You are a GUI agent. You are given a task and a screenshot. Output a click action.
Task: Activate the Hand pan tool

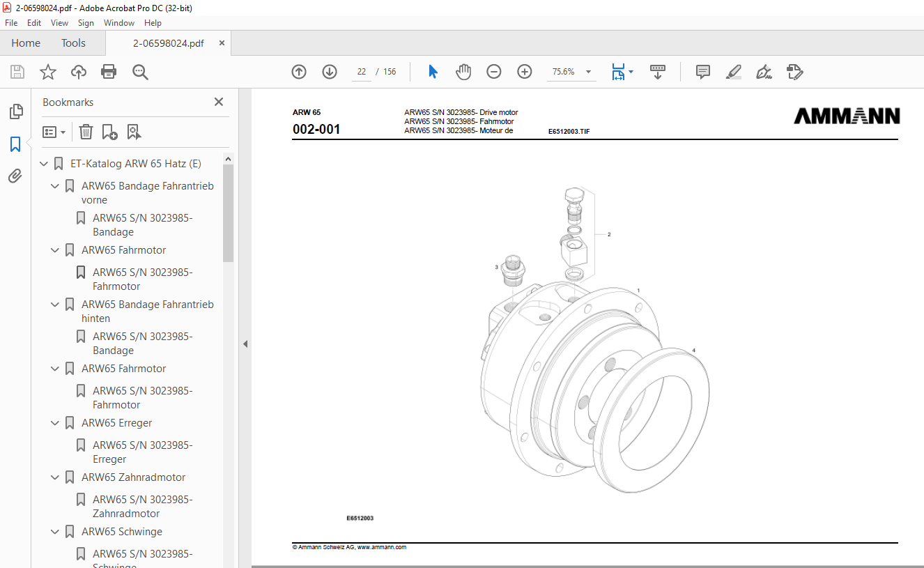tap(463, 72)
